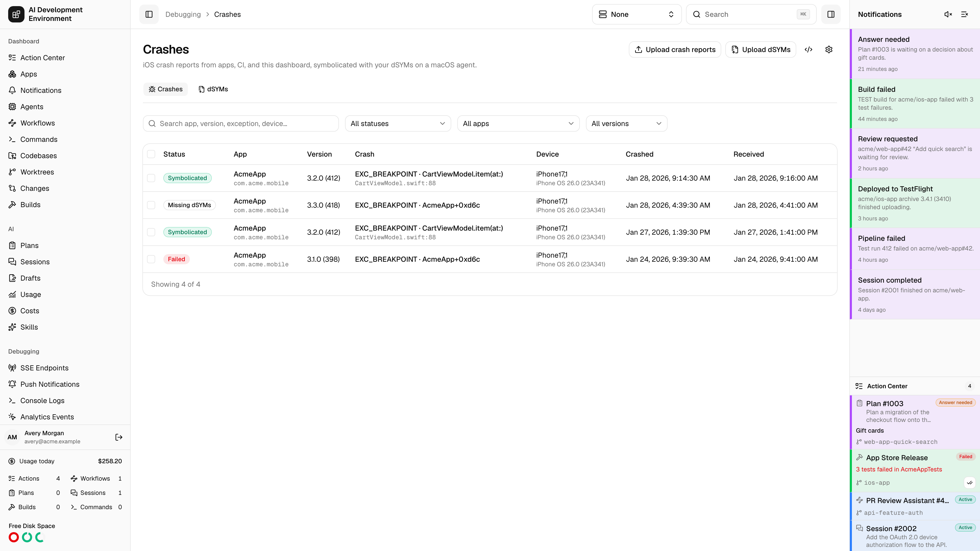Click Upload crash reports button

(x=675, y=49)
